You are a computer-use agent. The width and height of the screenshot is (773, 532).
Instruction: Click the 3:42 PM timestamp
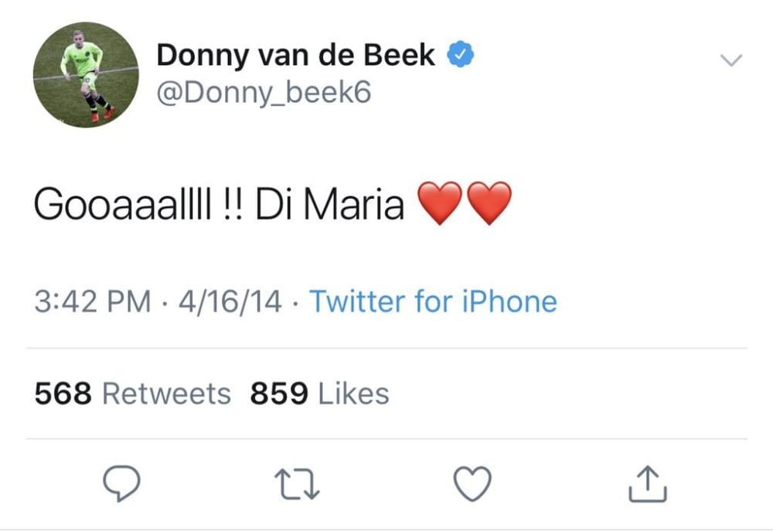click(x=92, y=301)
